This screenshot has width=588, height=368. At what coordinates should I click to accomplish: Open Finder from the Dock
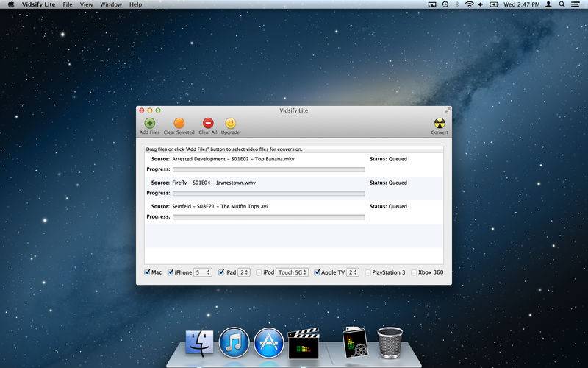point(199,343)
